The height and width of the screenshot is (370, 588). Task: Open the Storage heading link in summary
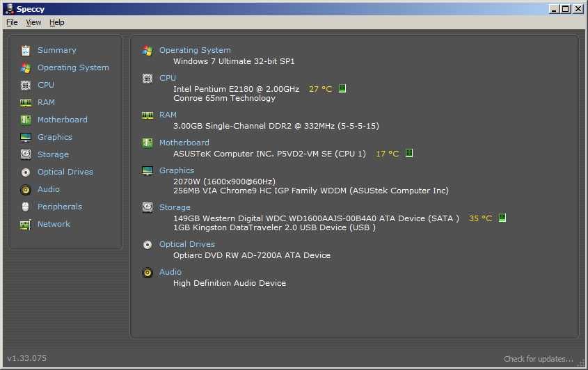(x=175, y=207)
